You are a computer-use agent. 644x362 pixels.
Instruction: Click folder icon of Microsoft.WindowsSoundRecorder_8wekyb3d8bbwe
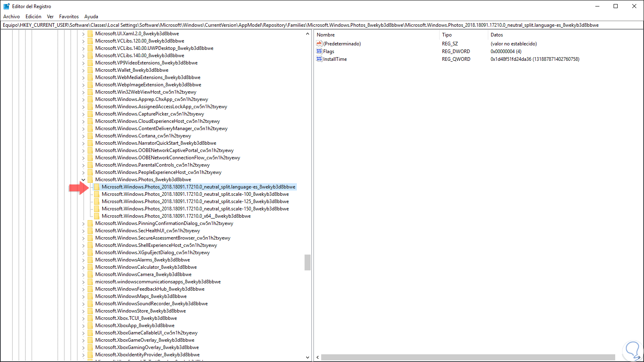(90, 304)
